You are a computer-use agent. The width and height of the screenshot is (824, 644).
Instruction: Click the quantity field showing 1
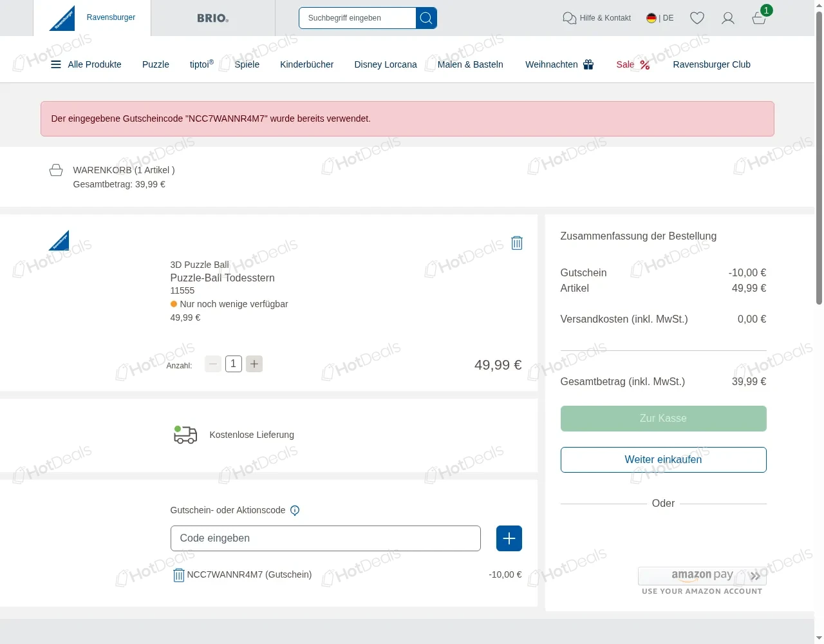pyautogui.click(x=234, y=364)
